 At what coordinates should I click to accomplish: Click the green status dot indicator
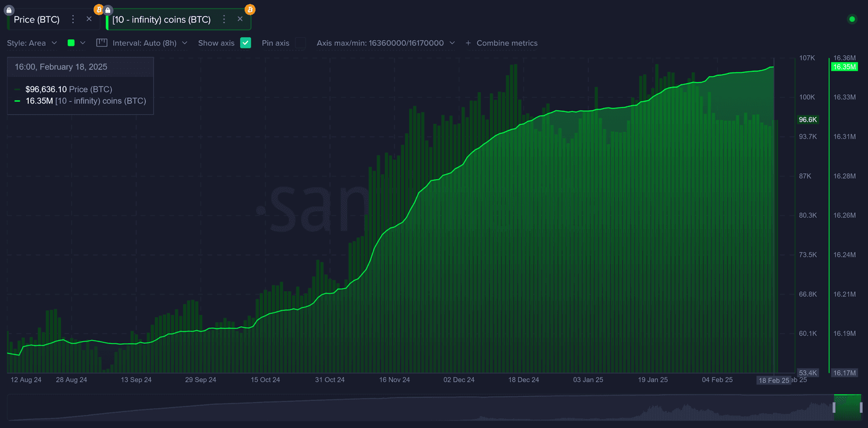852,19
